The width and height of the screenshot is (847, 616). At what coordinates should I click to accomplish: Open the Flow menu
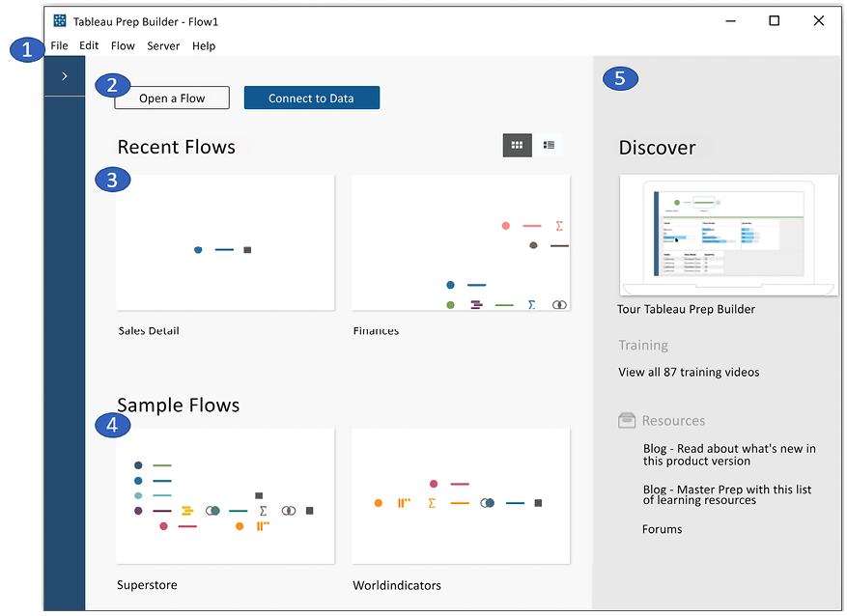coord(123,46)
